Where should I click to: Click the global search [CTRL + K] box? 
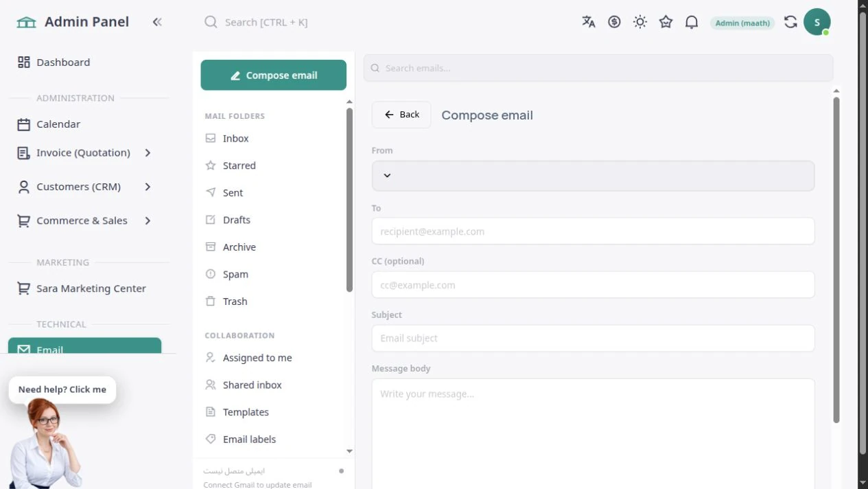266,22
